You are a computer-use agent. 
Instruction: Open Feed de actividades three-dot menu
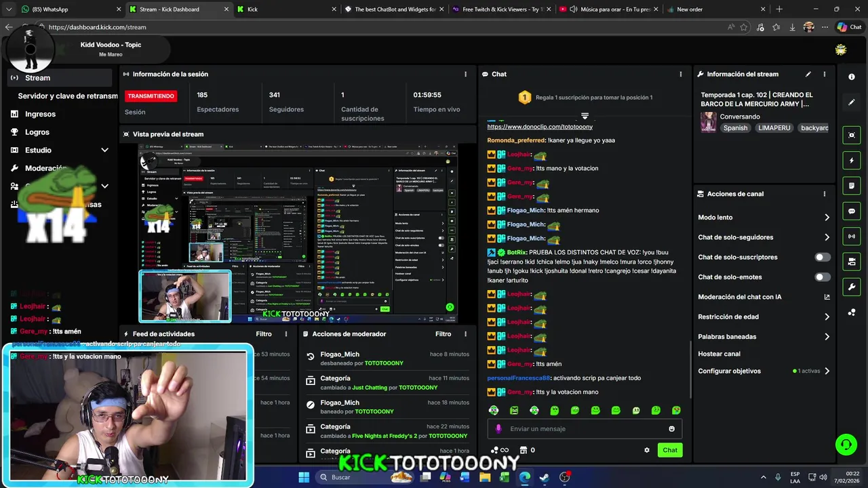click(x=286, y=334)
